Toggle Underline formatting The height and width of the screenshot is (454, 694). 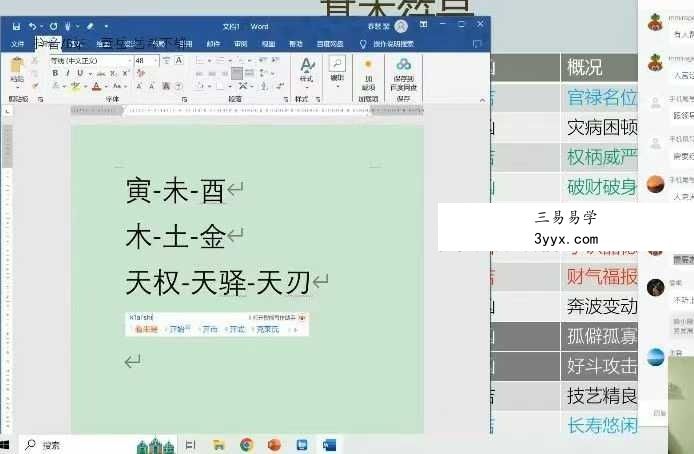point(80,73)
